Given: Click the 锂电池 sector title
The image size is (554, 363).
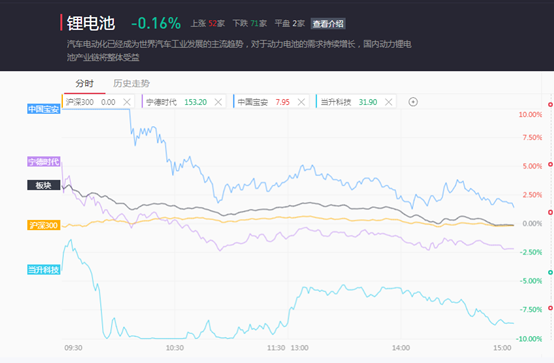Looking at the screenshot, I should click(91, 23).
